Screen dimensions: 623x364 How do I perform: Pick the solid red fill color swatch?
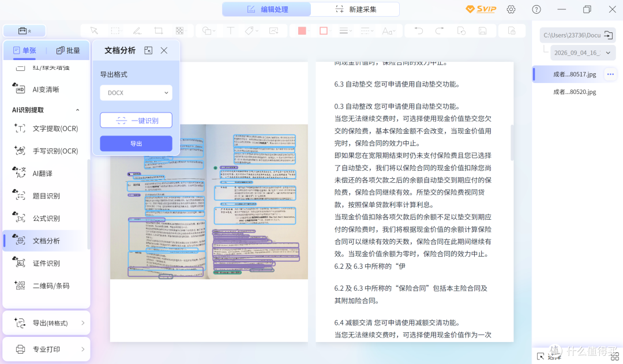click(x=302, y=31)
